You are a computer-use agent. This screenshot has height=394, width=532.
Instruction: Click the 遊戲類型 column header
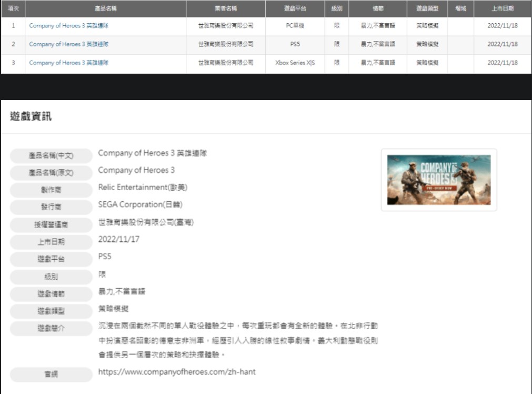tap(427, 8)
